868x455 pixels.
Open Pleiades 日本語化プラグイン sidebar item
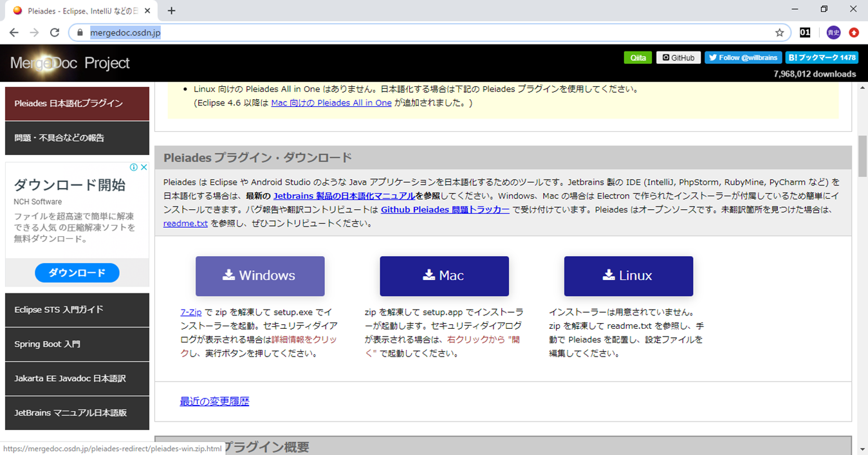pyautogui.click(x=77, y=104)
